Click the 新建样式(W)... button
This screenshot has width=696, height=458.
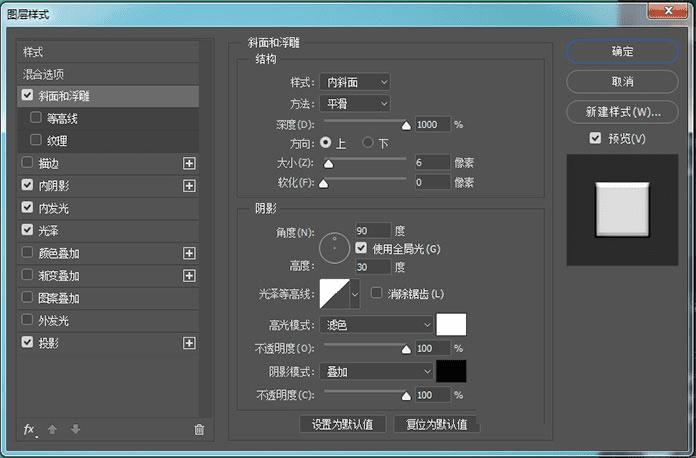coord(622,112)
